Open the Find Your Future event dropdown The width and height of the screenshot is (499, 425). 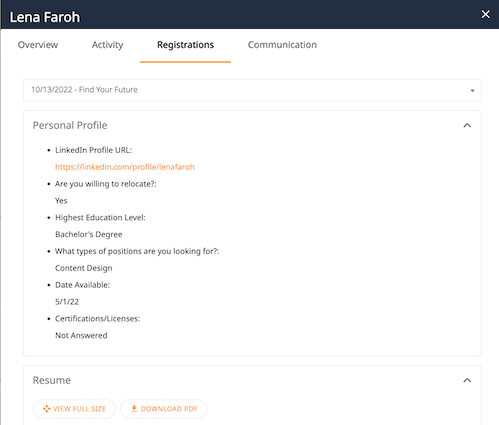(252, 90)
